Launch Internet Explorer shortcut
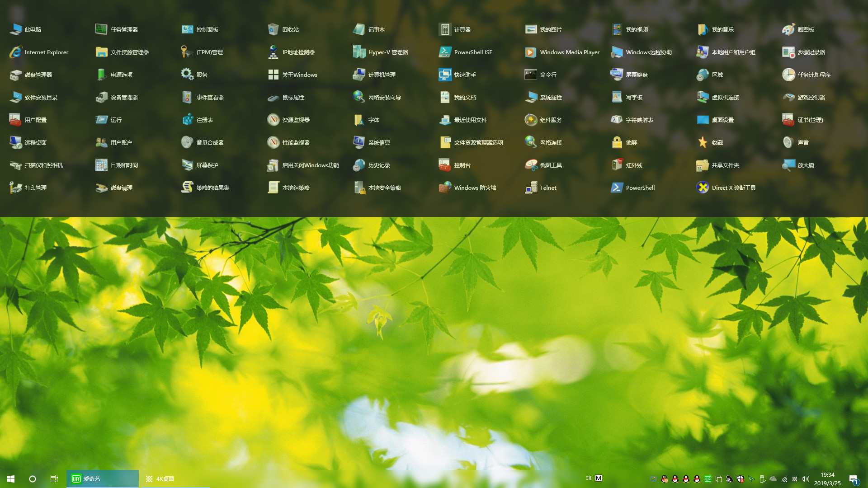Image resolution: width=868 pixels, height=488 pixels. (15, 52)
